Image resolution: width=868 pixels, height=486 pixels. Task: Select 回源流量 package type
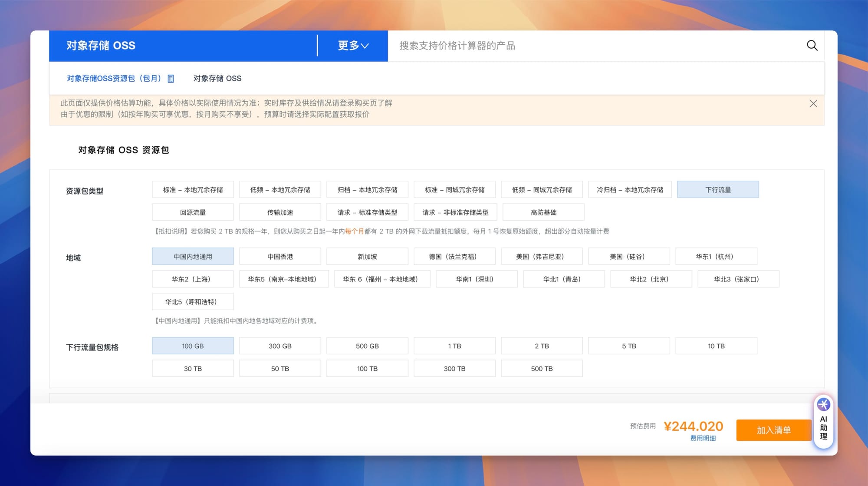(x=193, y=212)
